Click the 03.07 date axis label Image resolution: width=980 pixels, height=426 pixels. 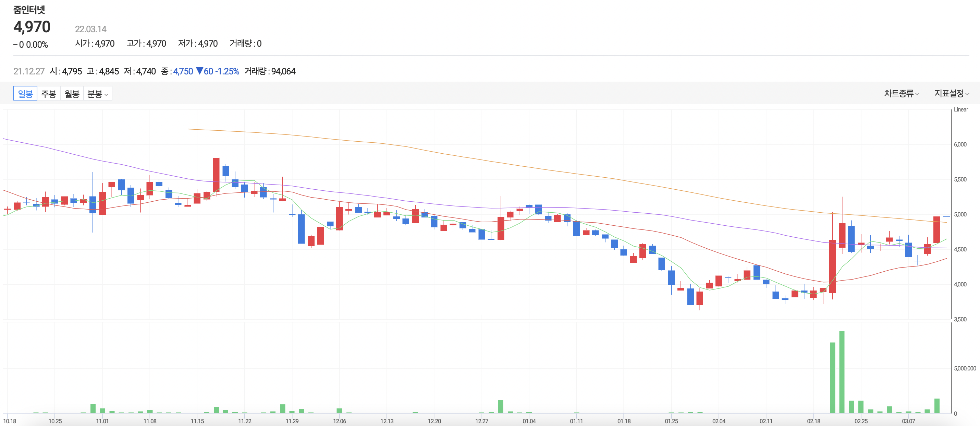(x=908, y=421)
